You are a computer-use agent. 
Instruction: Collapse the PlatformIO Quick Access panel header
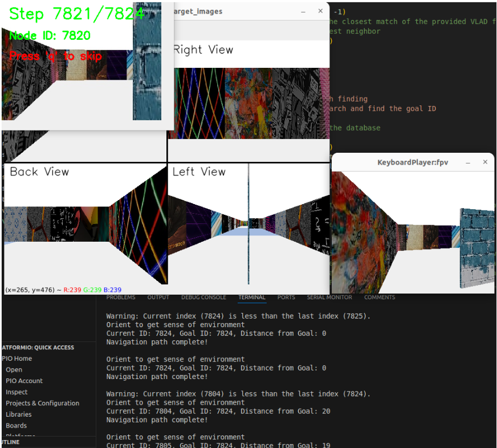pyautogui.click(x=39, y=347)
